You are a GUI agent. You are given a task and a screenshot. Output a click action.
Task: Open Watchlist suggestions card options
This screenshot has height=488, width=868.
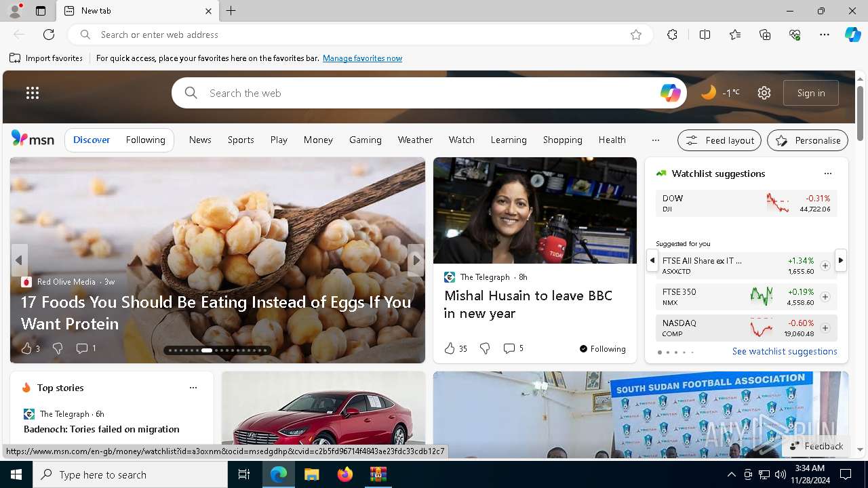(x=827, y=174)
